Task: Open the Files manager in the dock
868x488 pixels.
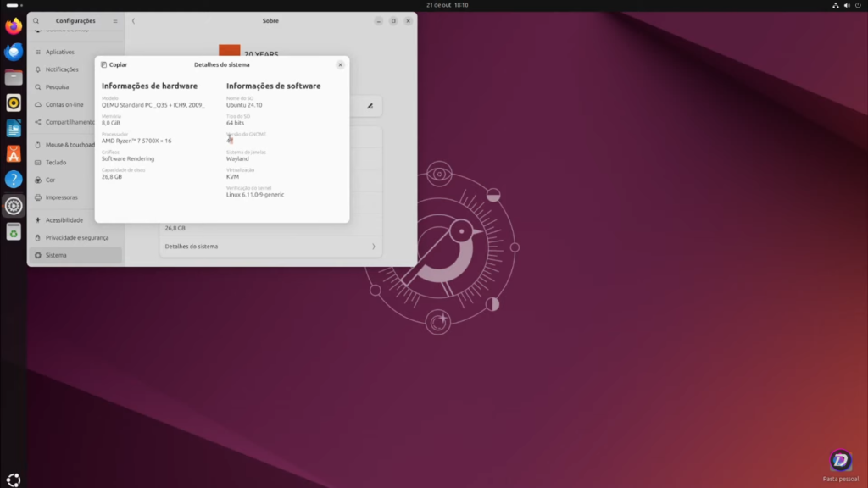Action: point(14,77)
